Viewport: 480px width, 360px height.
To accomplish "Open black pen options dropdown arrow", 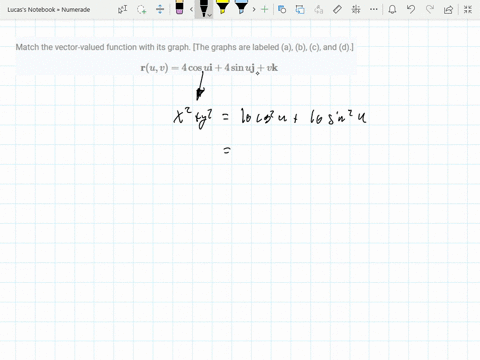I will coord(210,15).
